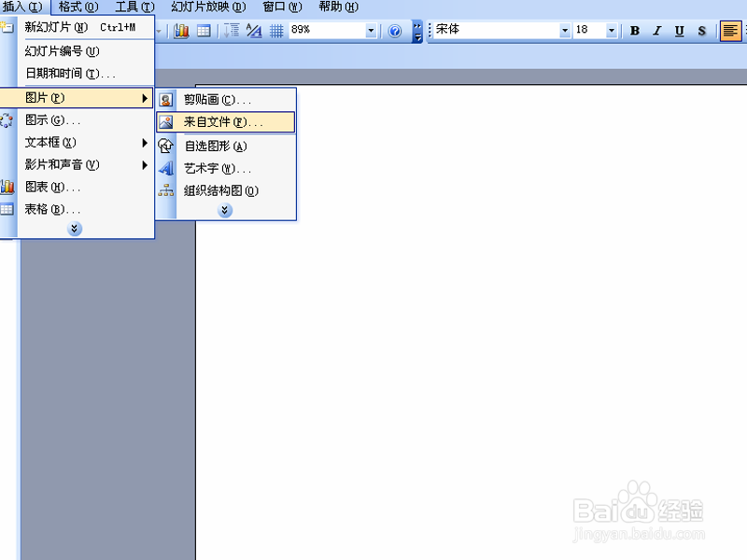Screen dimensions: 747x560
Task: Click the Diagram icon in Insert menu
Action: tap(7, 120)
